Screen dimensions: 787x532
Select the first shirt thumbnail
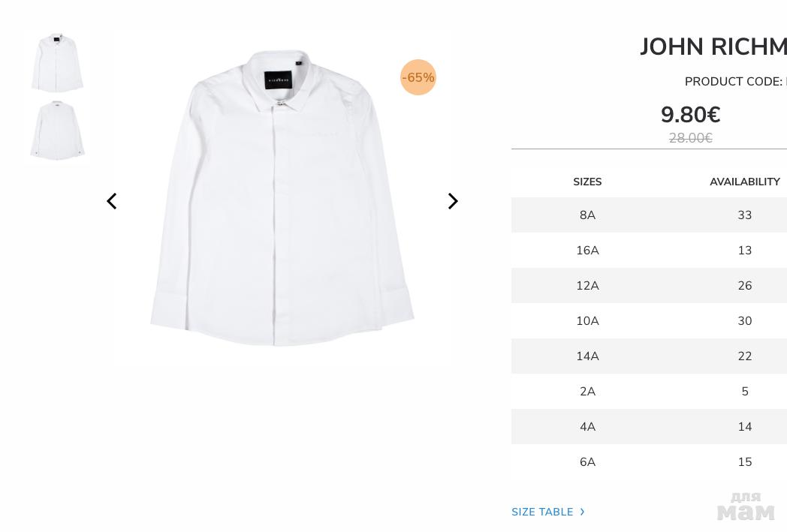click(57, 63)
